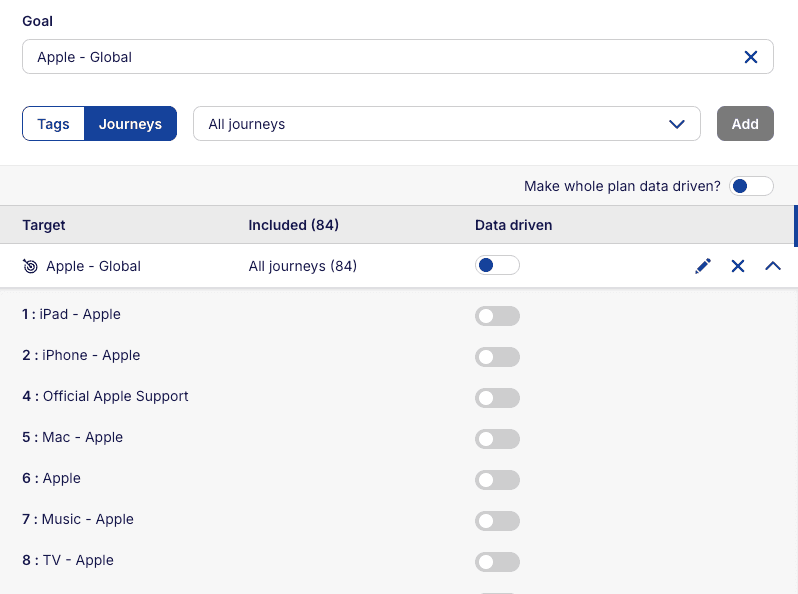The width and height of the screenshot is (798, 594).
Task: Toggle Make whole plan data driven switch
Action: click(x=751, y=186)
